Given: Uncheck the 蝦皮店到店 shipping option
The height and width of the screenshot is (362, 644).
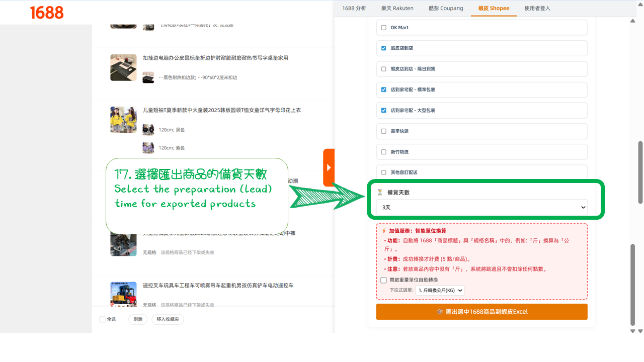Looking at the screenshot, I should coord(383,48).
